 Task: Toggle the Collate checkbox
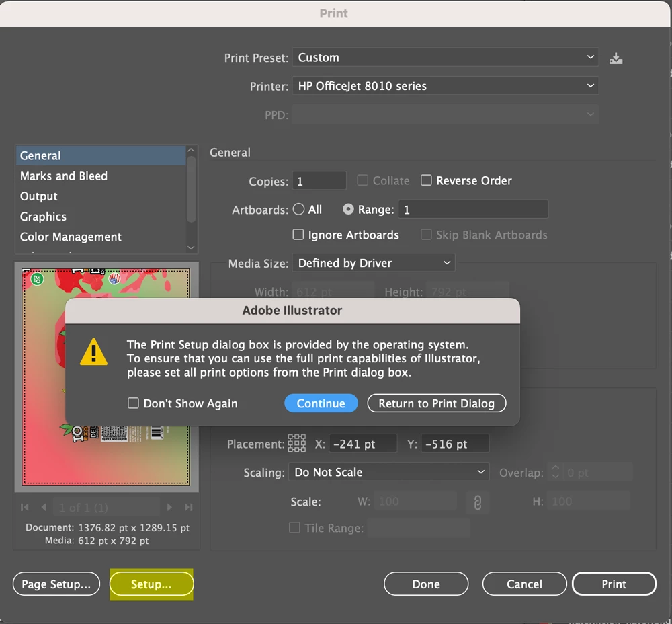363,180
